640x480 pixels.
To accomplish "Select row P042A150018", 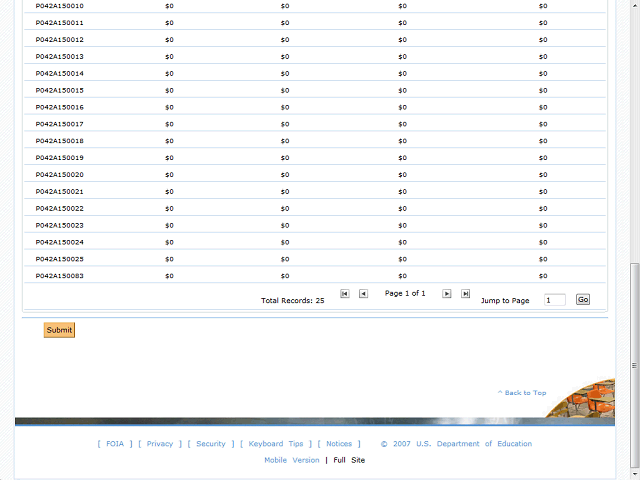I will pyautogui.click(x=315, y=141).
